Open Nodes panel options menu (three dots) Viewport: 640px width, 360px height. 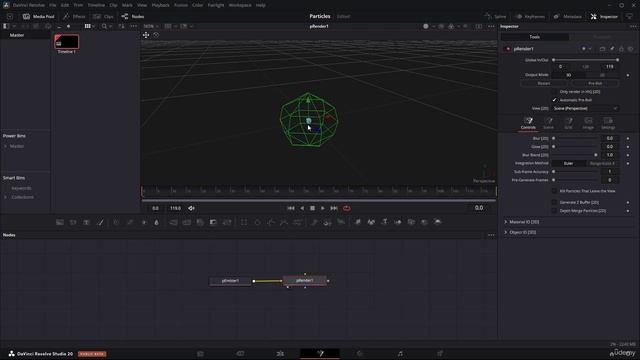click(491, 235)
